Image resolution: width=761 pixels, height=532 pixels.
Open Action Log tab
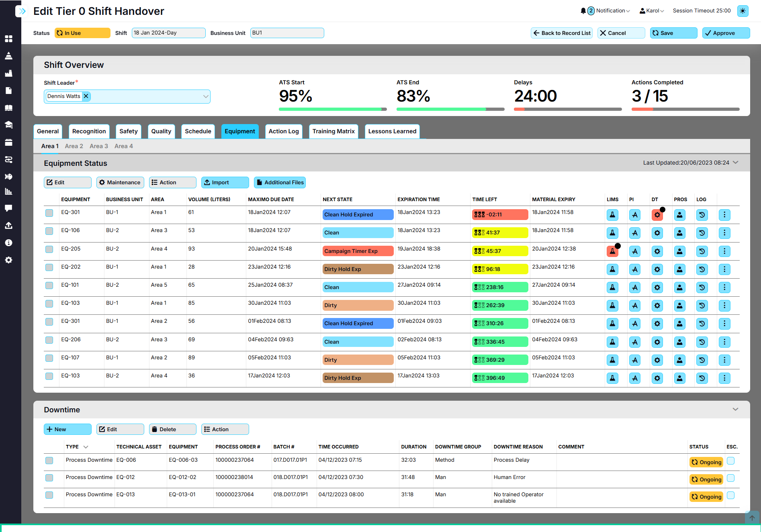tap(284, 131)
